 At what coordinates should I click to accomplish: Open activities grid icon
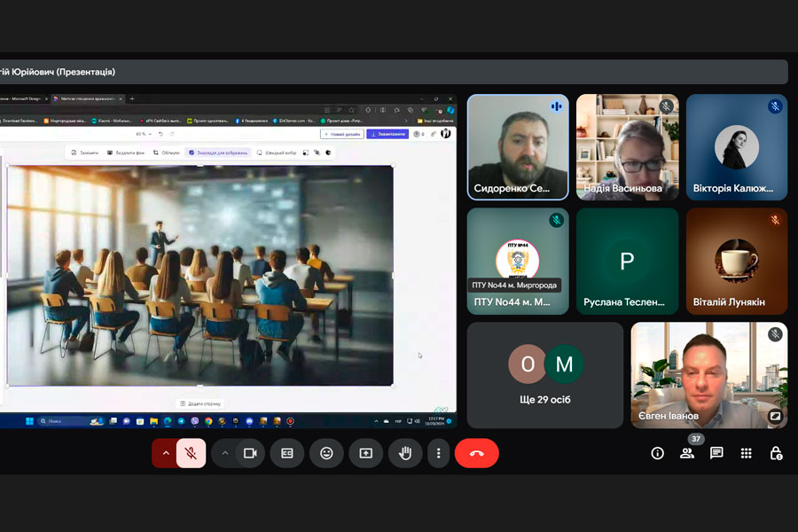pyautogui.click(x=746, y=453)
